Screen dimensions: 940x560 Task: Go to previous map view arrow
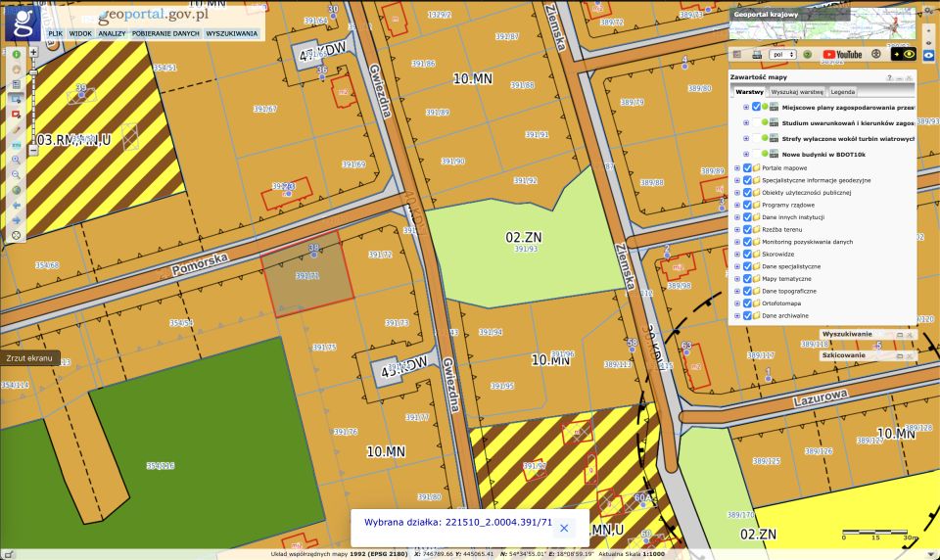(x=16, y=205)
